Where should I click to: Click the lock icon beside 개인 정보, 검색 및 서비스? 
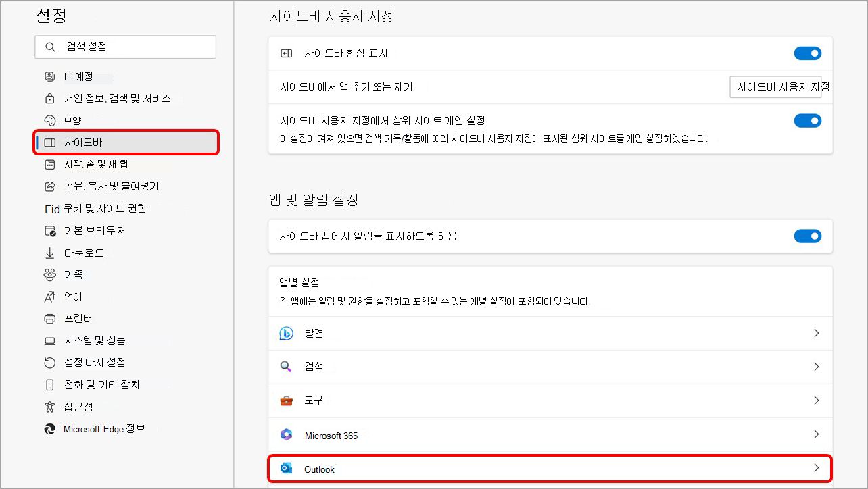pos(49,99)
